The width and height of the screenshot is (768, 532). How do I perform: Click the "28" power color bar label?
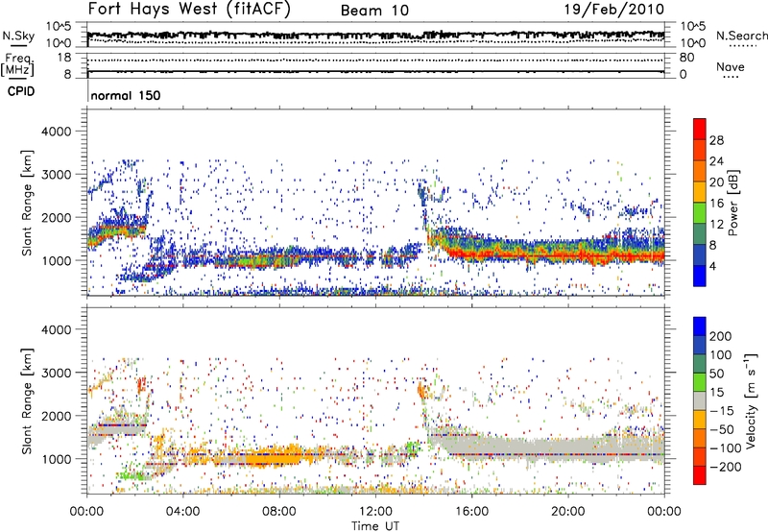(716, 140)
